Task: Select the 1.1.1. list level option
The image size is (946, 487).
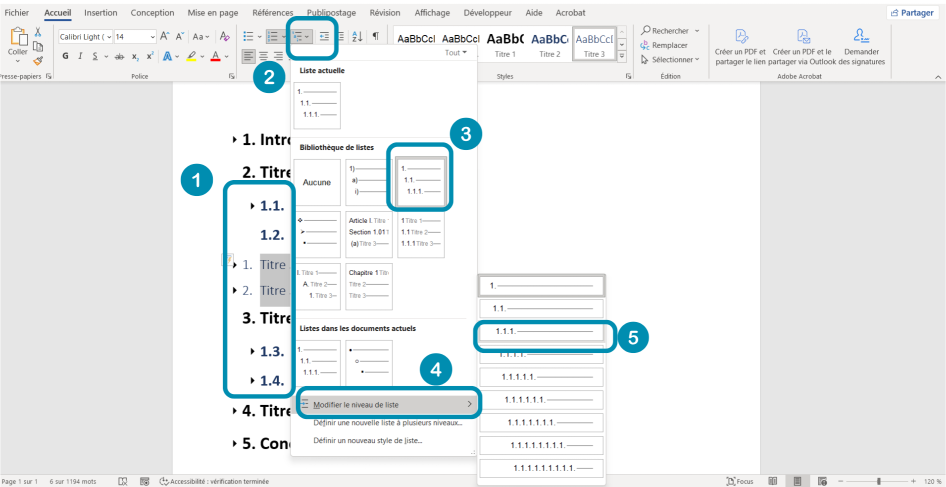Action: coord(541,331)
